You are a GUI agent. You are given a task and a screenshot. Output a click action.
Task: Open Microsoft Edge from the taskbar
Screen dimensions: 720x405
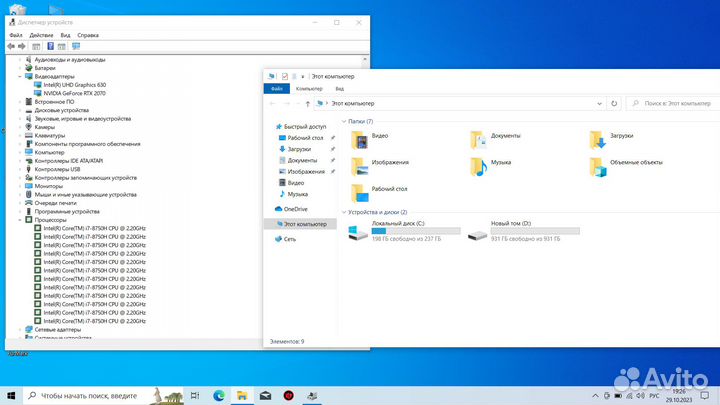219,395
